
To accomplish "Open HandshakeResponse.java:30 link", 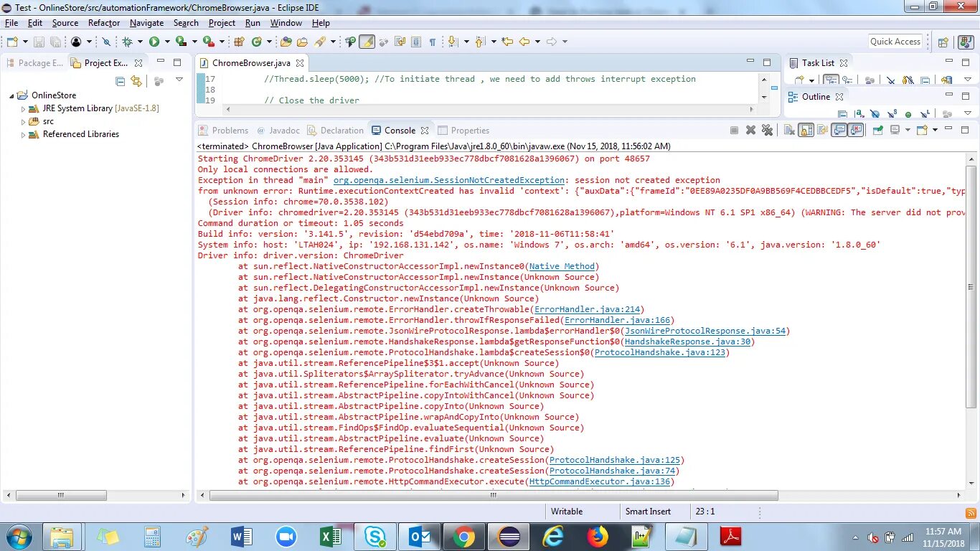I will (x=687, y=342).
